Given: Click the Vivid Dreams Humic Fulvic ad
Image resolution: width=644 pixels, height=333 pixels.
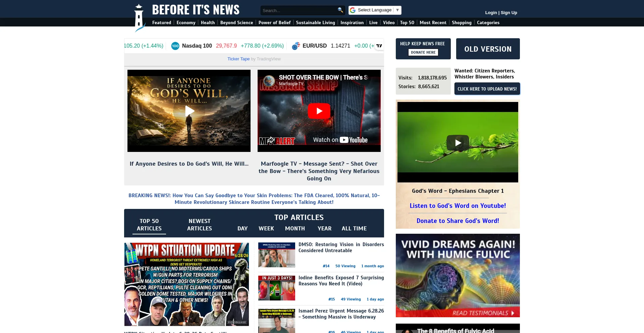Looking at the screenshot, I should (x=458, y=275).
